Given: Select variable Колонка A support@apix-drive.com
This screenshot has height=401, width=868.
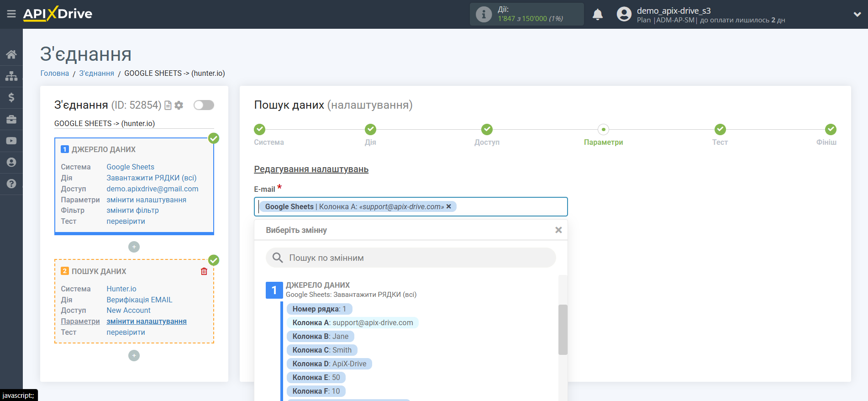Looking at the screenshot, I should (352, 323).
